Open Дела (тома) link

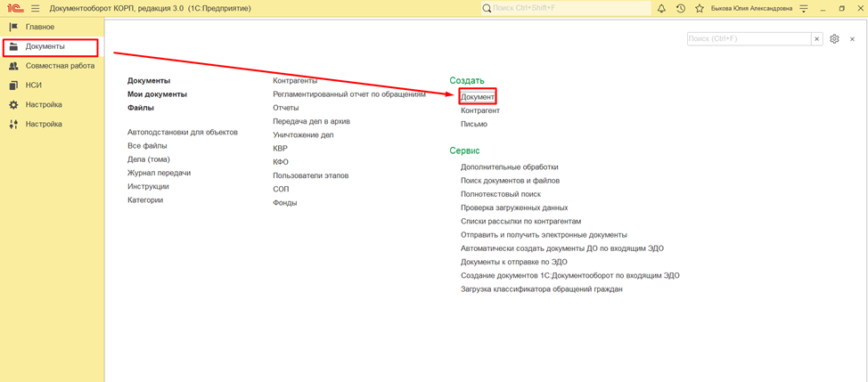[x=149, y=159]
